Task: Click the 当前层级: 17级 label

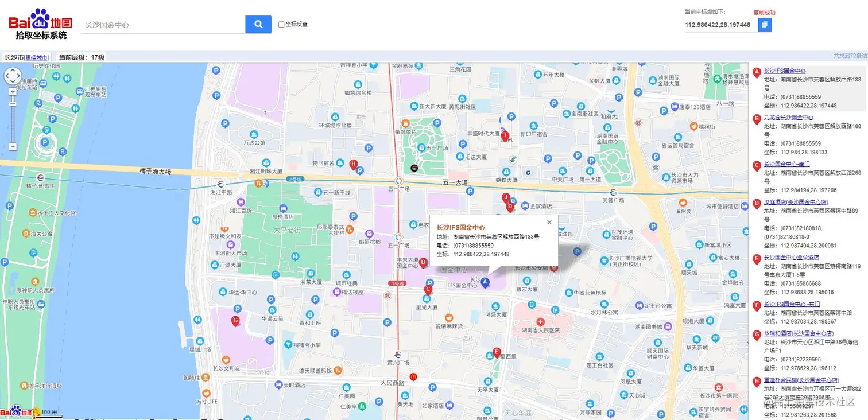Action: [82, 57]
